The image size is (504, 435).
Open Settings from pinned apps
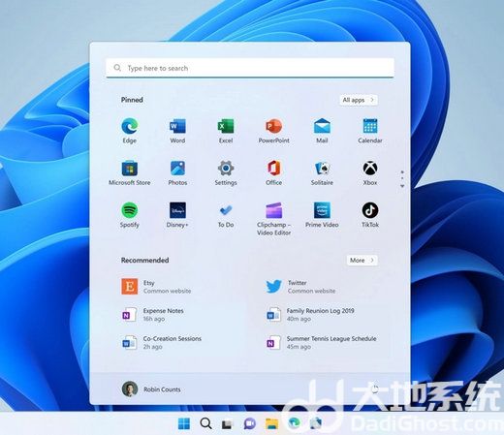[226, 173]
